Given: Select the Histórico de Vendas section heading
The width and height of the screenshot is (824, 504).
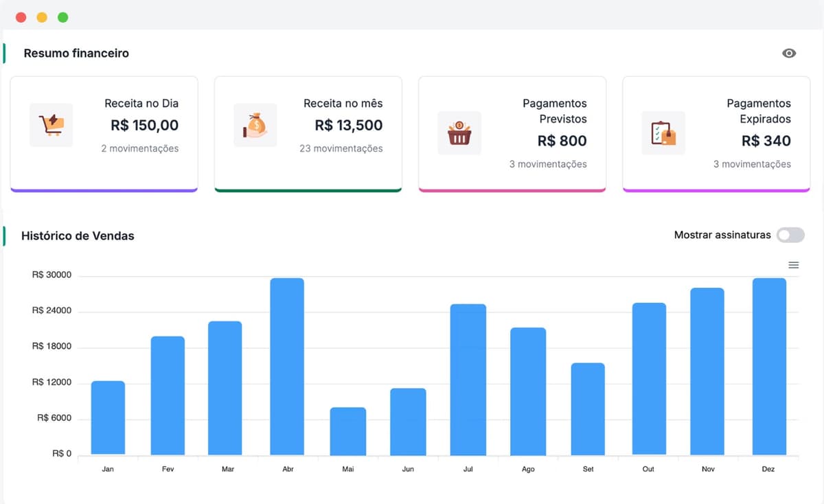Looking at the screenshot, I should point(78,236).
